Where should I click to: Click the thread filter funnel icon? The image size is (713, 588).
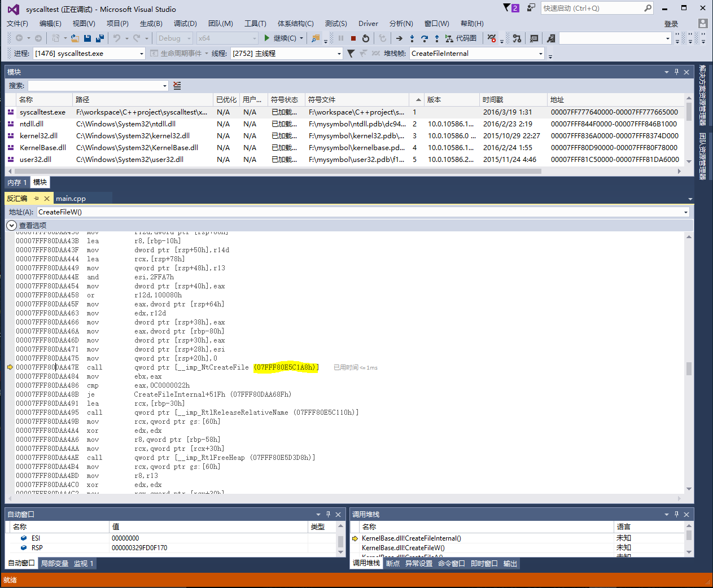click(x=351, y=54)
